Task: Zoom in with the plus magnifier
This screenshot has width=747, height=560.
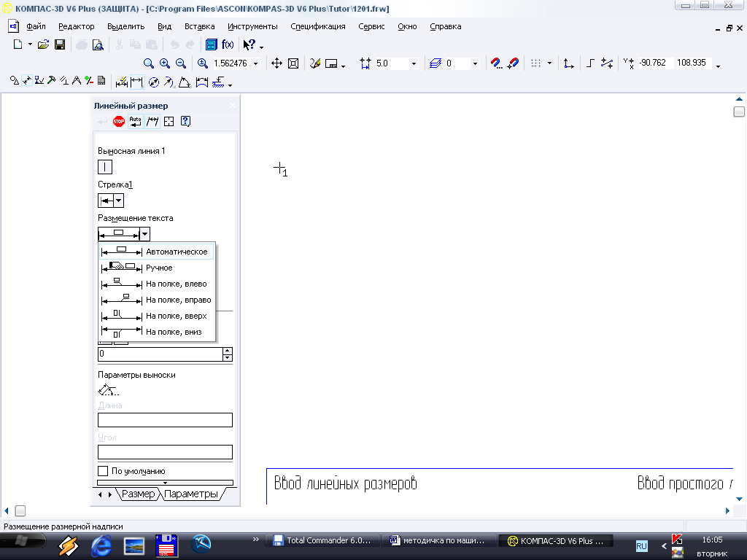Action: (165, 63)
